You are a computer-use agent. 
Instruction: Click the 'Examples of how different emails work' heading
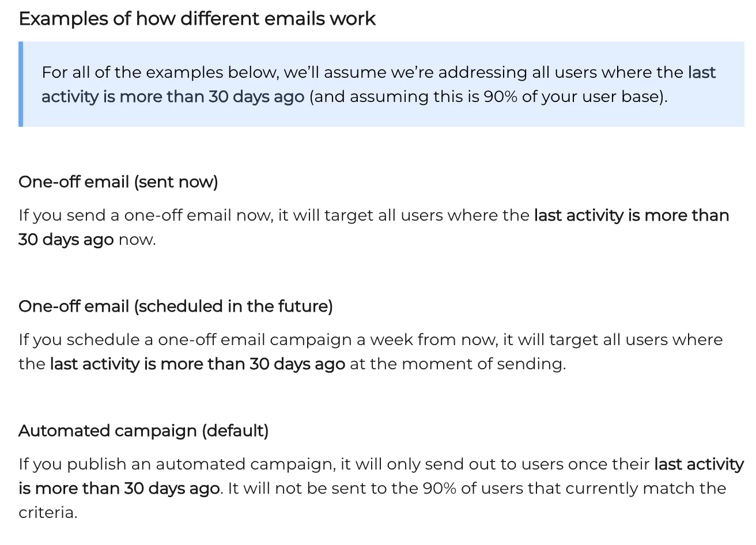pyautogui.click(x=197, y=18)
